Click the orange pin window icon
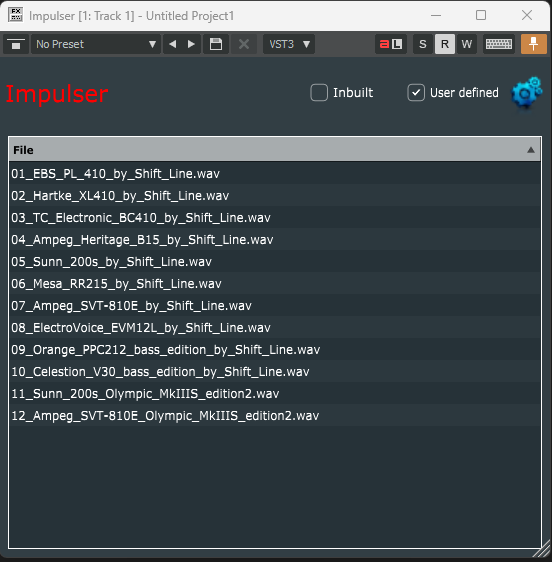Viewport: 552px width, 562px height. [x=533, y=44]
